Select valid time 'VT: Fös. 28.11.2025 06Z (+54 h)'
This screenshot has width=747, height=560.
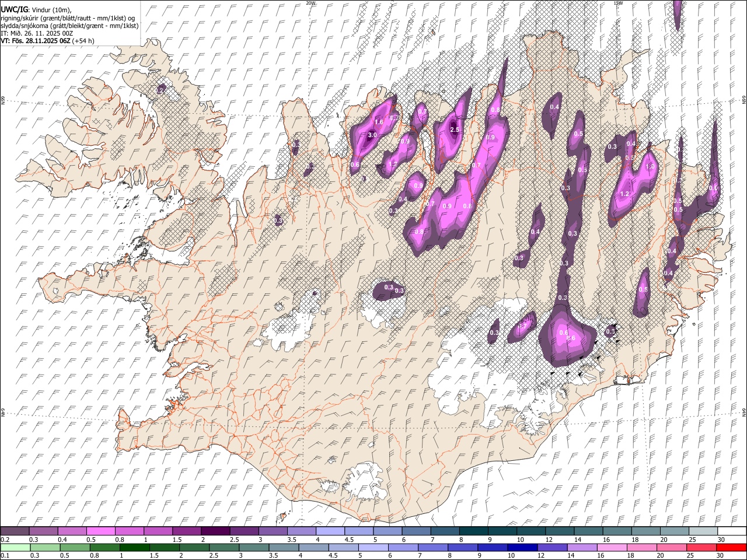[48, 41]
